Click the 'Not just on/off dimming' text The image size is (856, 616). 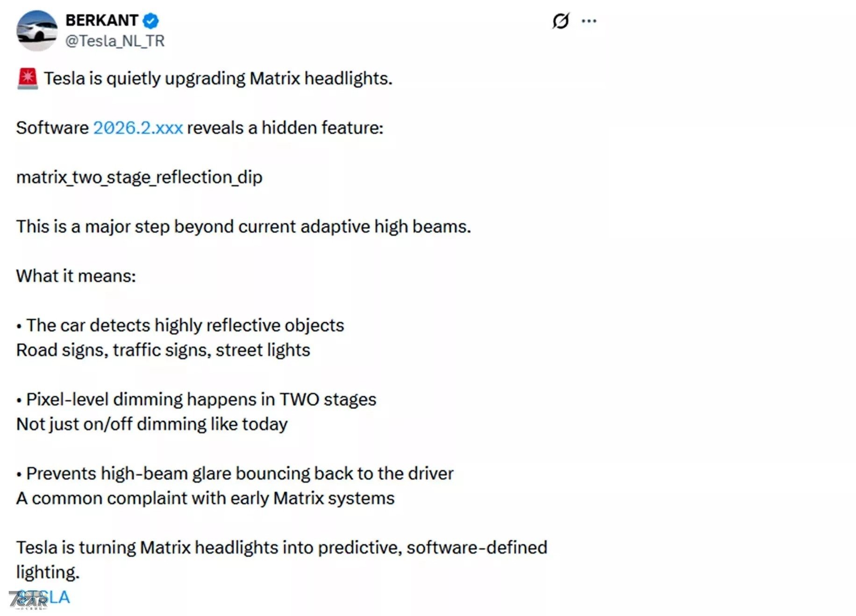tap(152, 424)
